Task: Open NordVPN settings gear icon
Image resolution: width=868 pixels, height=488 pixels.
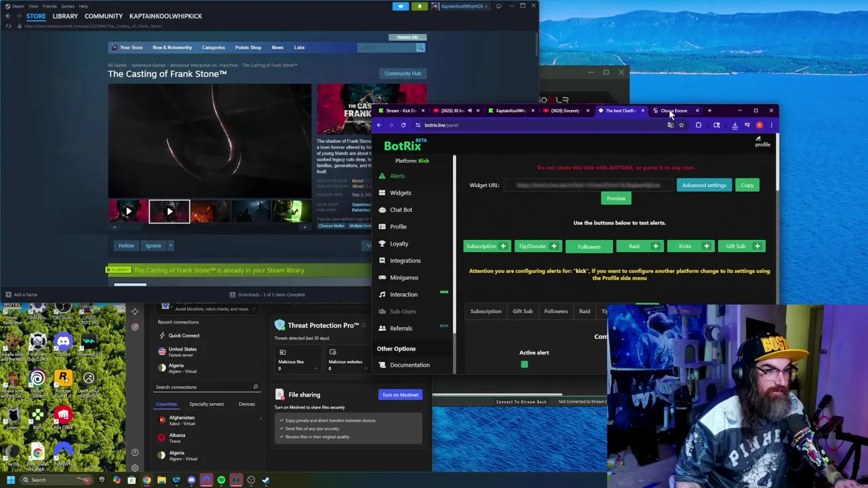Action: 134,468
